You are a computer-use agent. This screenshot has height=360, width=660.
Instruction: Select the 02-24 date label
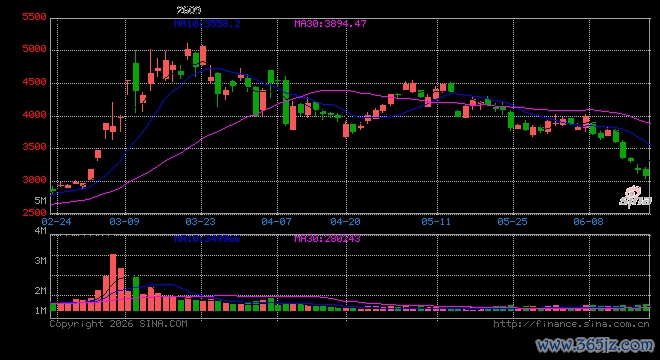click(56, 221)
